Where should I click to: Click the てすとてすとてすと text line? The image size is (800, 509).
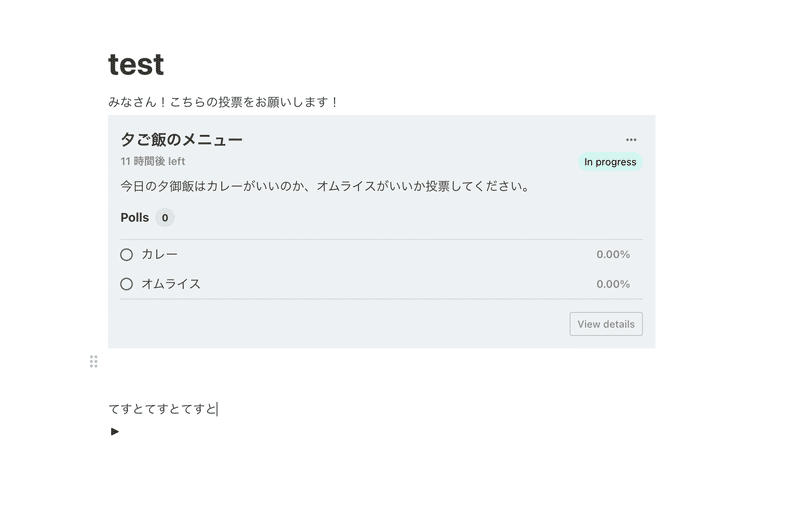163,409
